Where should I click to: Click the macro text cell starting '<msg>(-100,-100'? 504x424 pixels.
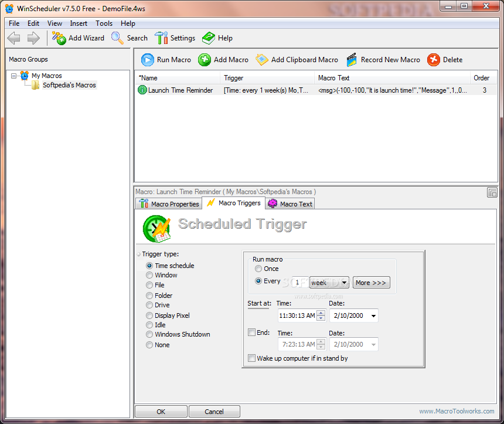coord(393,90)
